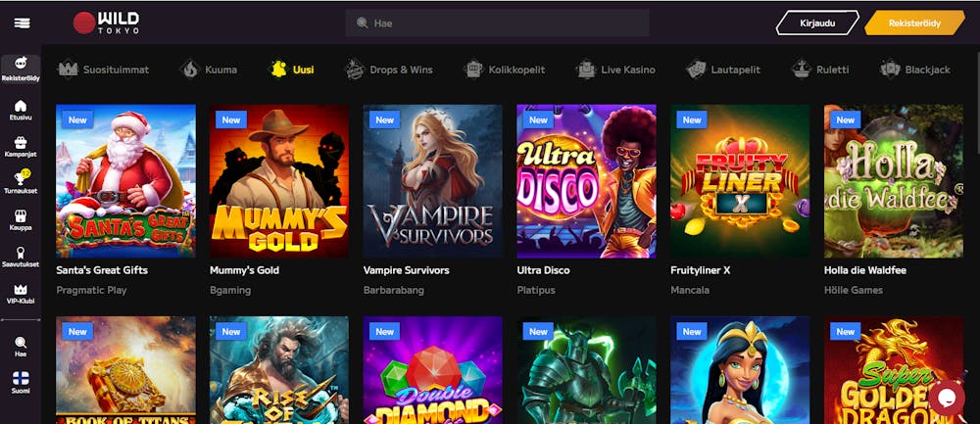Open Fruityliner X game thumbnail
This screenshot has width=980, height=424.
740,181
